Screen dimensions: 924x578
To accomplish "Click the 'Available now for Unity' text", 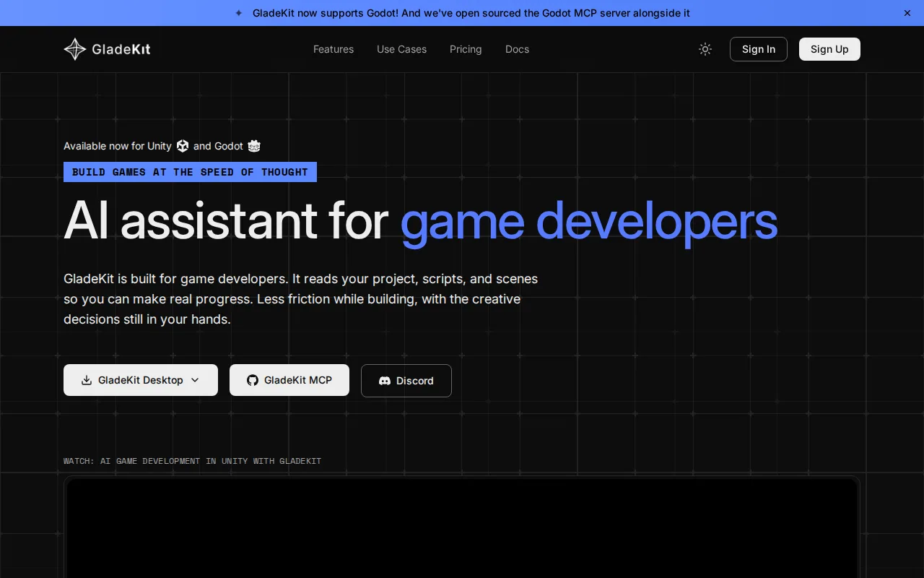I will pos(118,146).
